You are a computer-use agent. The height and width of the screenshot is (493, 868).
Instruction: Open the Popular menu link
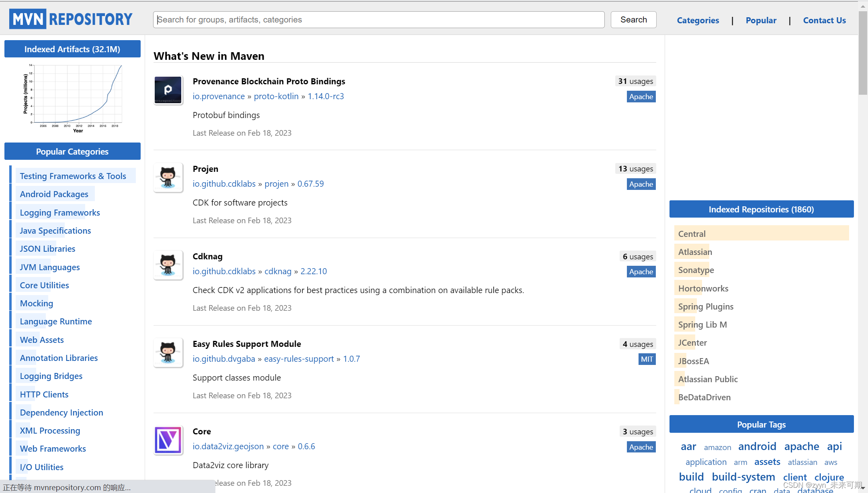click(761, 20)
